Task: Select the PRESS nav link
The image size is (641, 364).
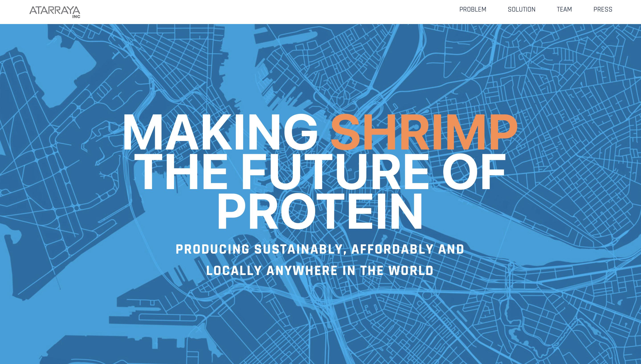Action: pyautogui.click(x=603, y=10)
